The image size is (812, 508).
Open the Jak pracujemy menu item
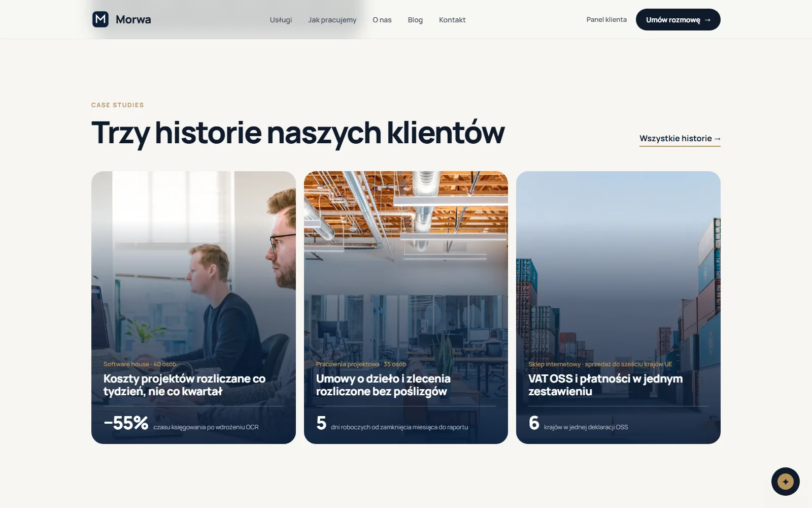tap(332, 20)
